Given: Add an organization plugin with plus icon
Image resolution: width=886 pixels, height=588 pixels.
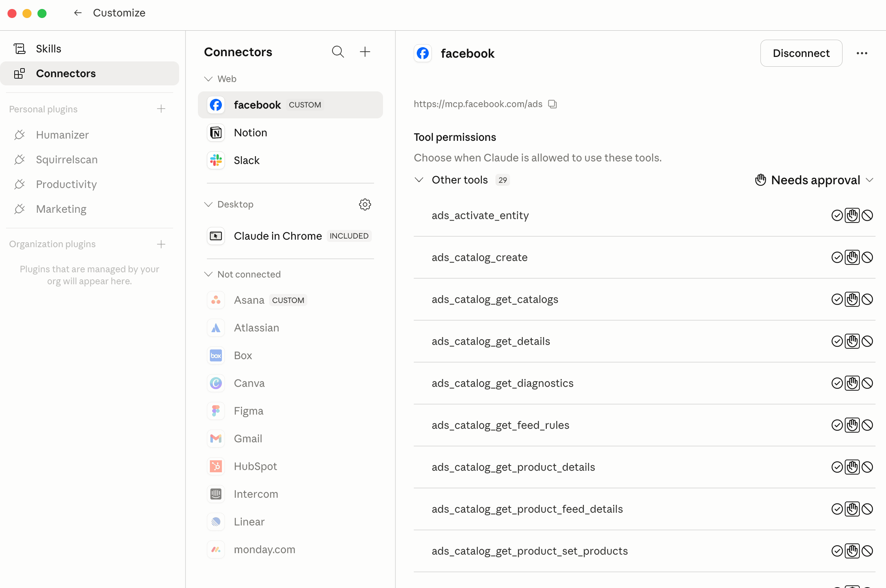Looking at the screenshot, I should pos(161,244).
